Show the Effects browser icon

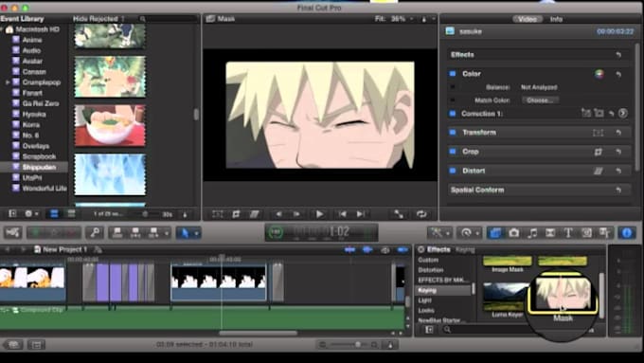pyautogui.click(x=495, y=233)
